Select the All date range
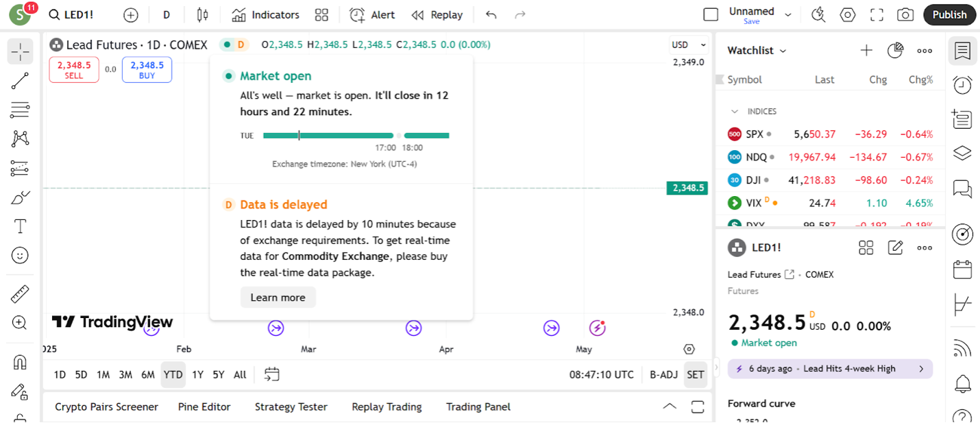 (240, 374)
